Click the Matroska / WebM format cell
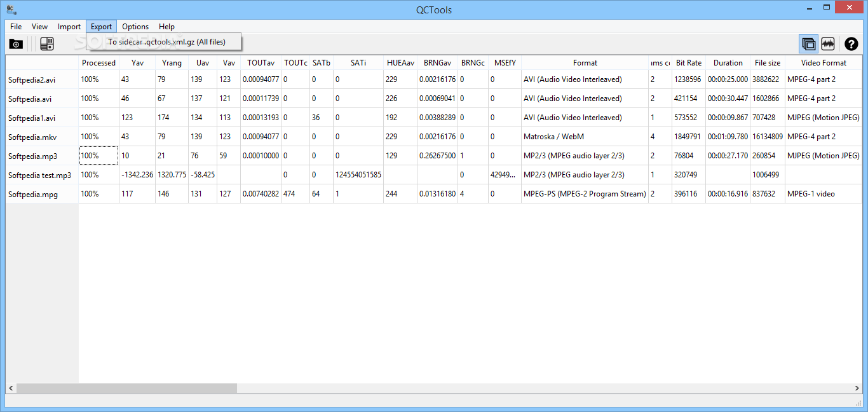 coord(585,137)
